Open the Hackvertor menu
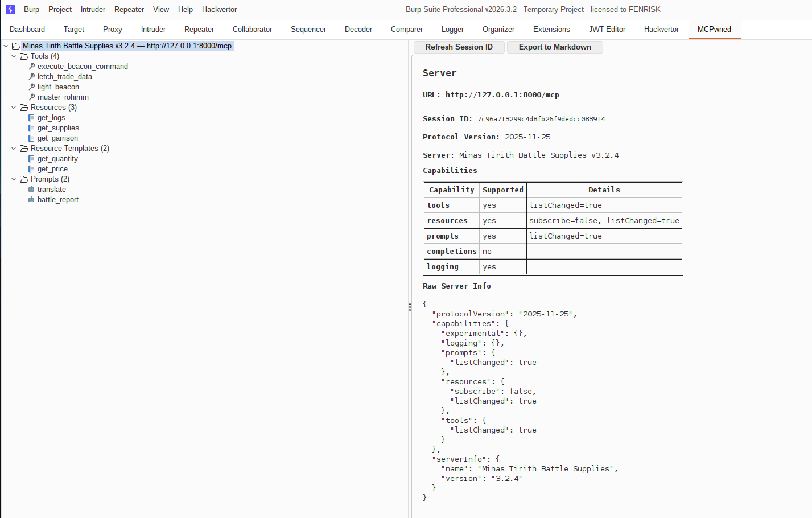Image resolution: width=812 pixels, height=518 pixels. (219, 9)
